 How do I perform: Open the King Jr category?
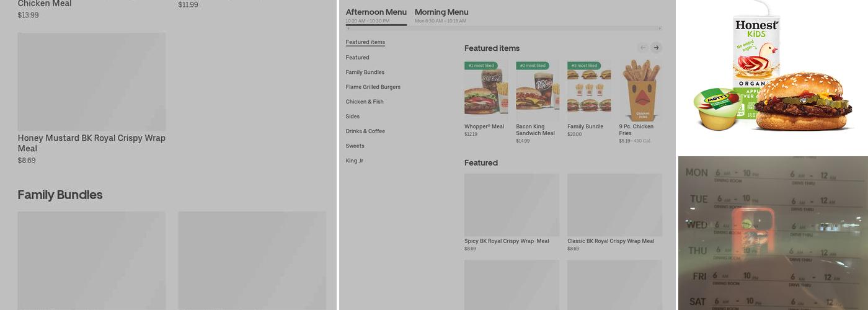click(355, 161)
